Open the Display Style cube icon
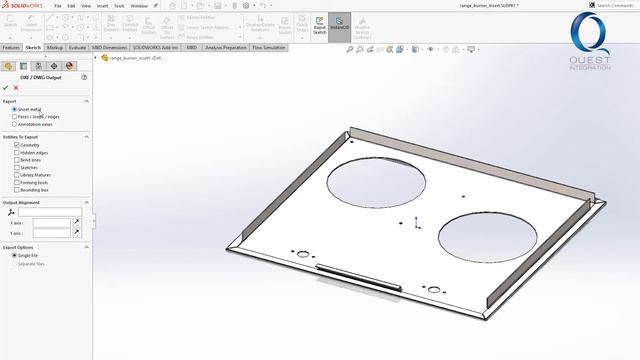Image resolution: width=640 pixels, height=360 pixels. (415, 49)
